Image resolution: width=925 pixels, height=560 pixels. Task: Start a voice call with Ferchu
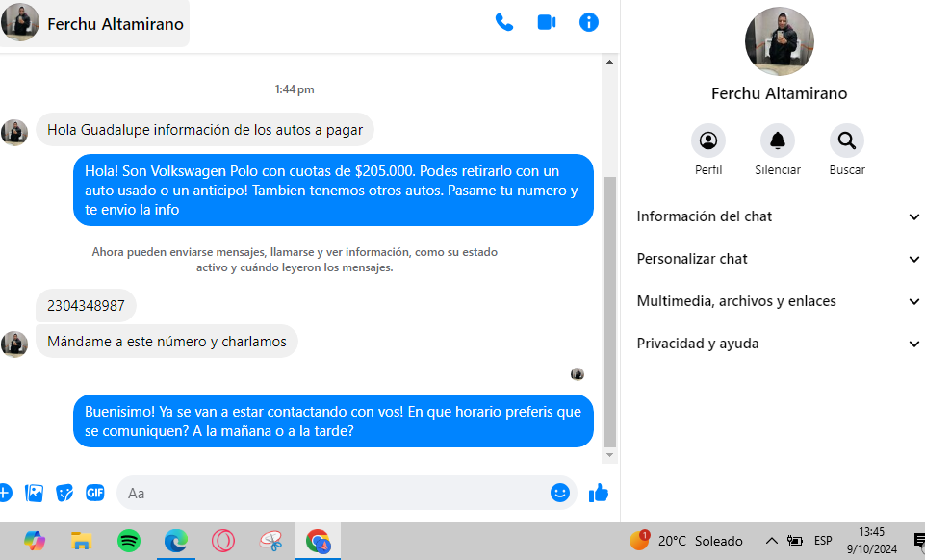pyautogui.click(x=504, y=22)
